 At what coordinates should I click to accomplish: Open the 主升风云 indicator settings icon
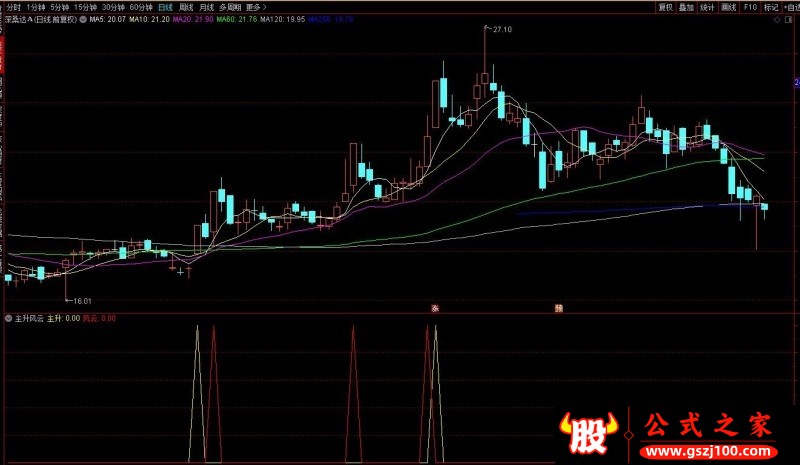click(8, 319)
